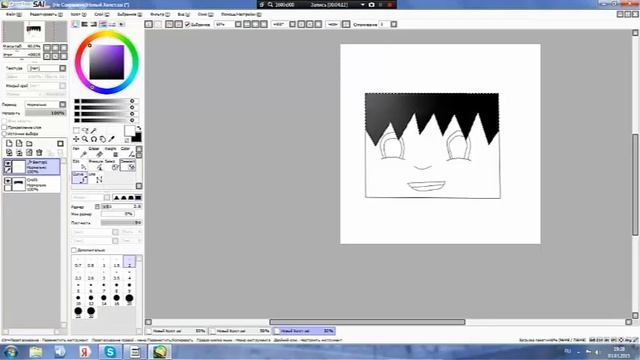Hide the top linework layer via eye
This screenshot has height=360, width=640.
click(8, 163)
